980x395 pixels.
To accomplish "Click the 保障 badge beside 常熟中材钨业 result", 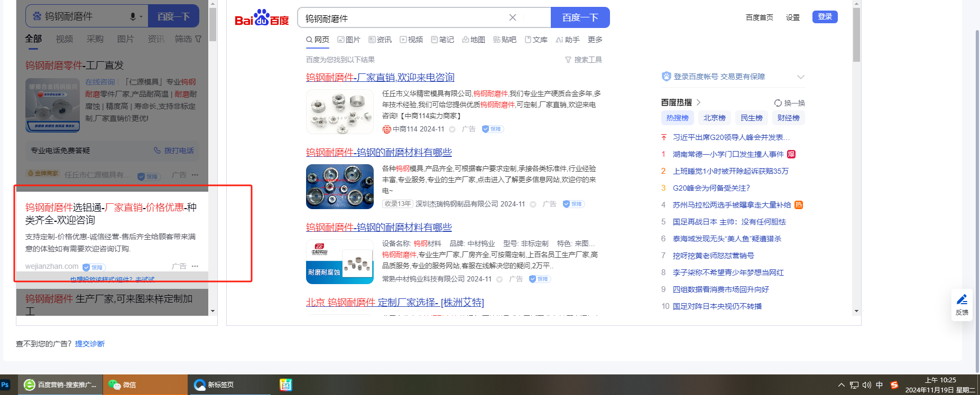I will coord(540,279).
